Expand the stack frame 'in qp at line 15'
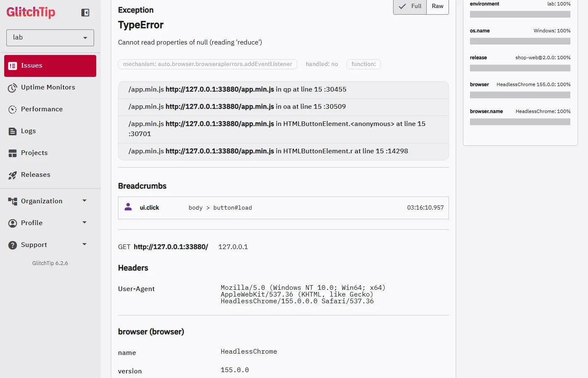 point(283,89)
